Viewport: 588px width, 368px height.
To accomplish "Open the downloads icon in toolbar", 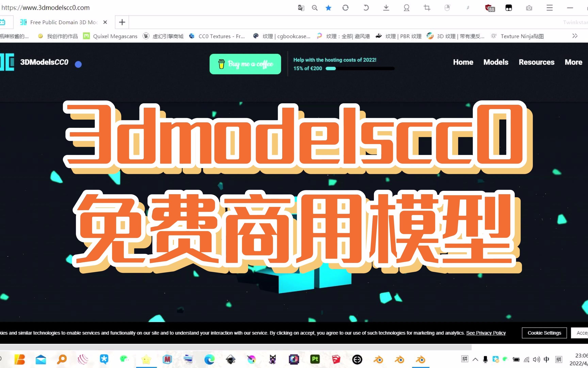I will point(386,8).
